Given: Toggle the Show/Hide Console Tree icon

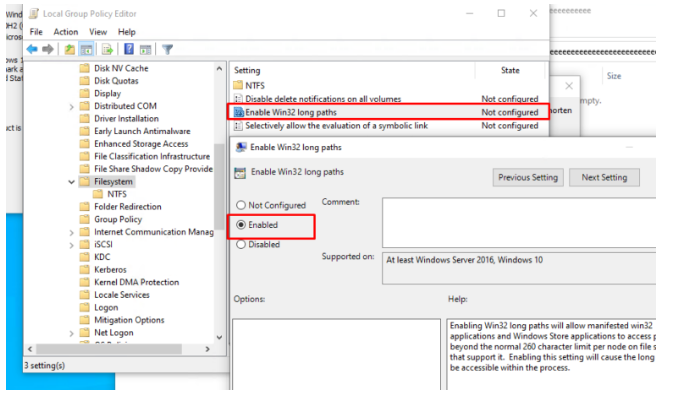Looking at the screenshot, I should 86,49.
